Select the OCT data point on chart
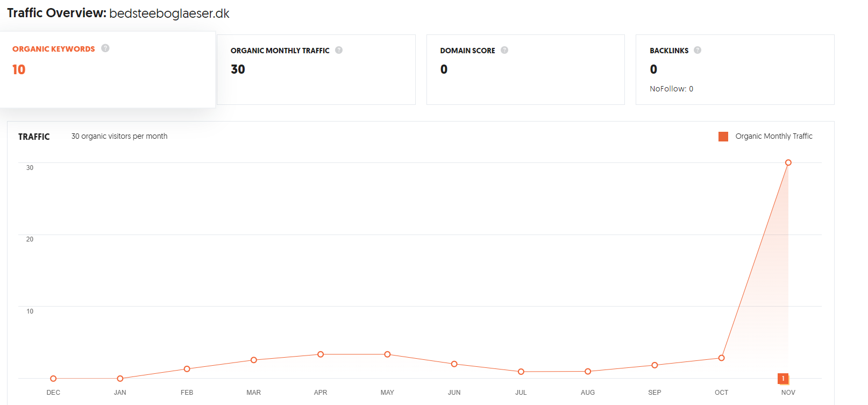The height and width of the screenshot is (405, 868). [722, 358]
